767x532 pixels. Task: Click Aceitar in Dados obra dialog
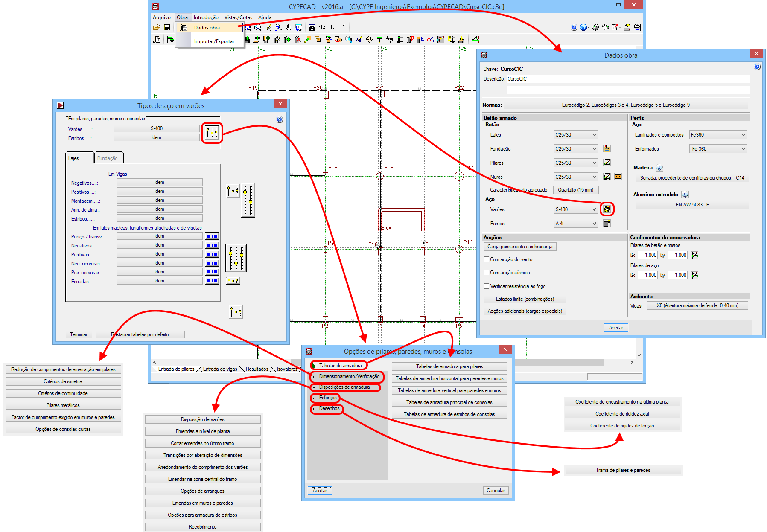[616, 328]
